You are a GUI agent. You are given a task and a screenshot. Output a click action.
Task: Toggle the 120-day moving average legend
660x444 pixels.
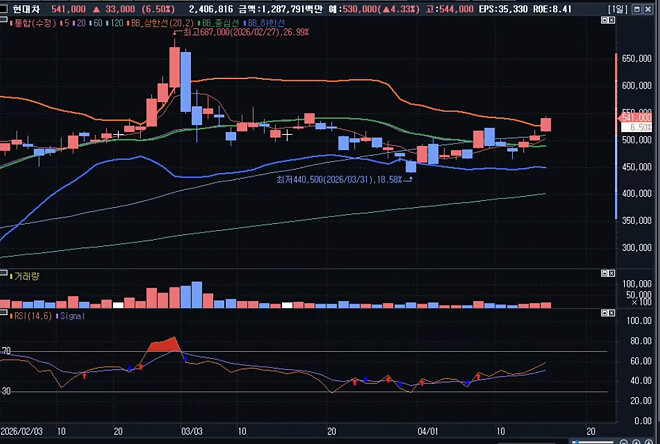[x=115, y=21]
